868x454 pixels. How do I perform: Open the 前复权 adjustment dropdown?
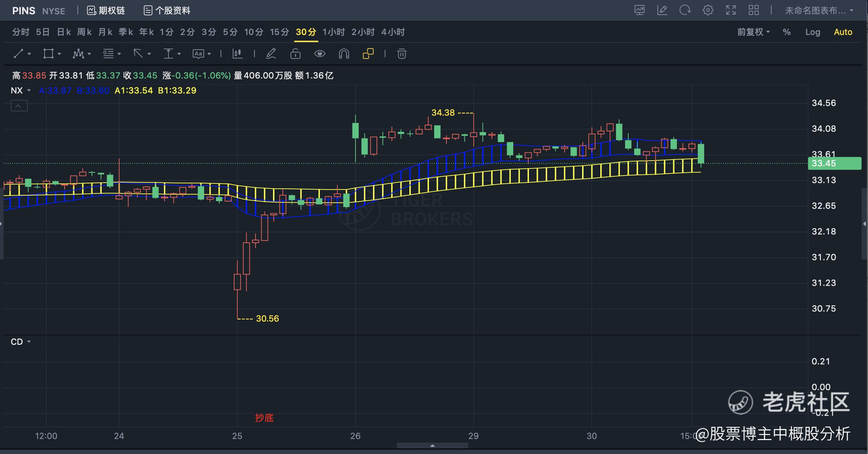(x=753, y=32)
